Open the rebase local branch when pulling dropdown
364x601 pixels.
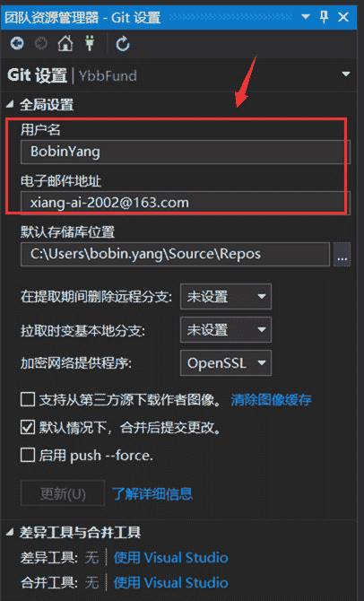tap(226, 329)
